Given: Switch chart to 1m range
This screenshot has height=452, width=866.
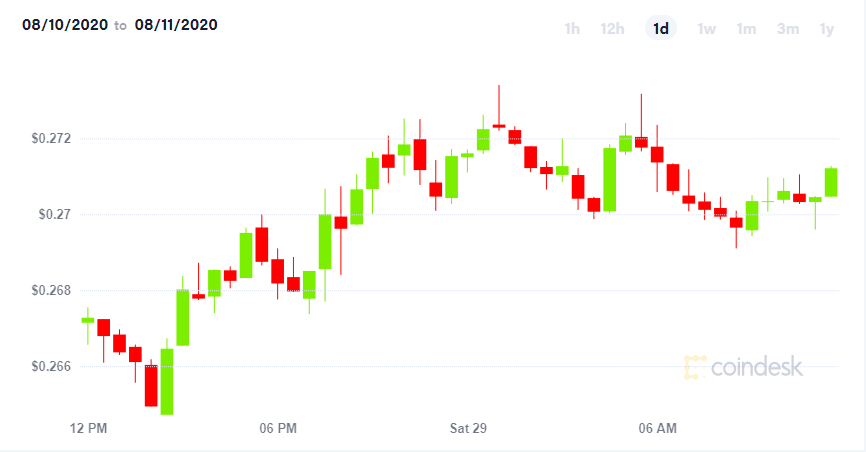Looking at the screenshot, I should [746, 29].
